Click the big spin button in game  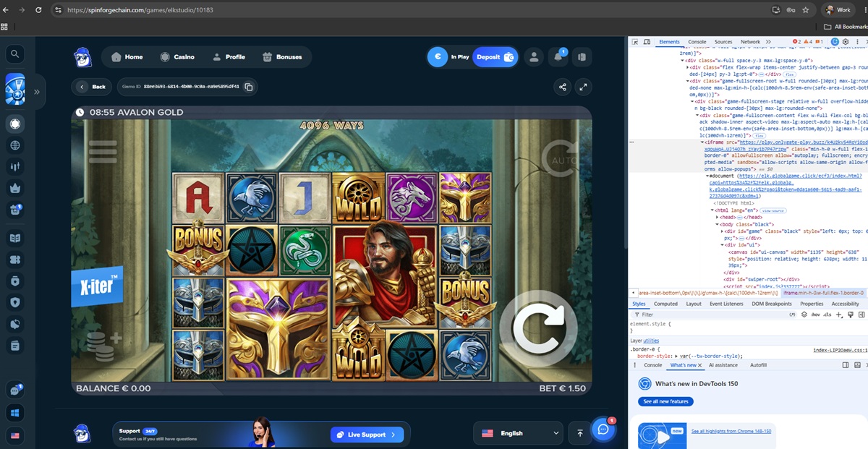(x=539, y=328)
